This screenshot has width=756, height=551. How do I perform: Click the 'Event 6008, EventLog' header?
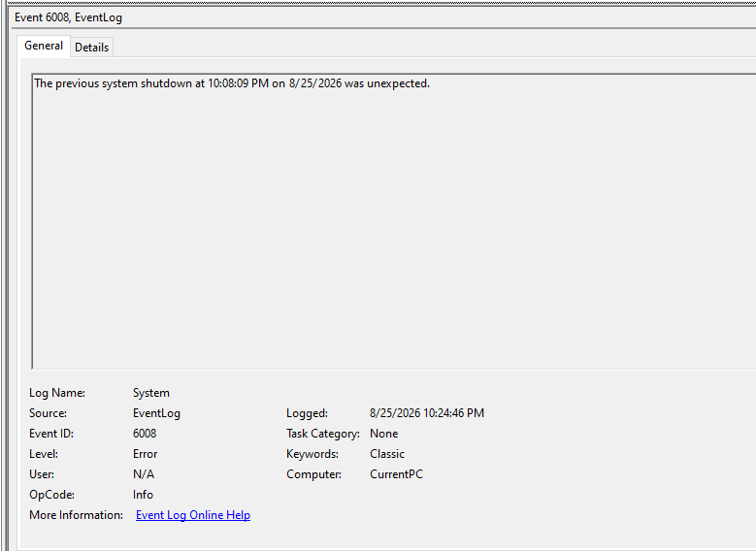[69, 17]
